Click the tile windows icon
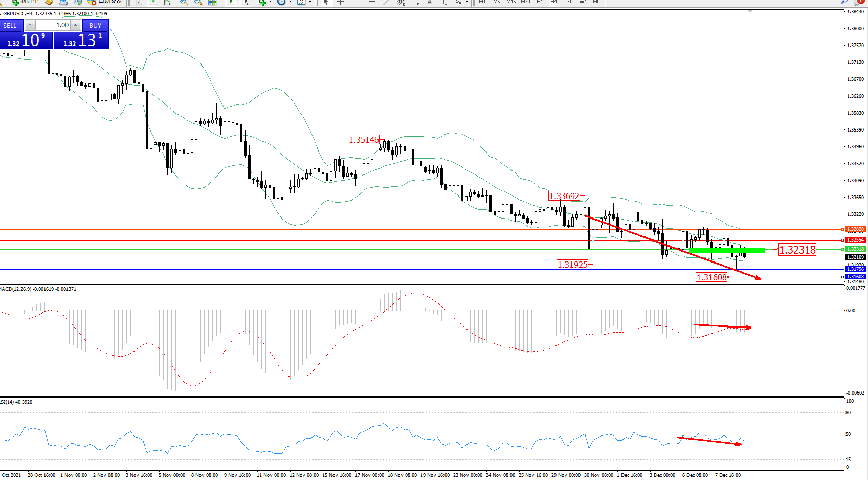868x480 pixels. coord(212,2)
